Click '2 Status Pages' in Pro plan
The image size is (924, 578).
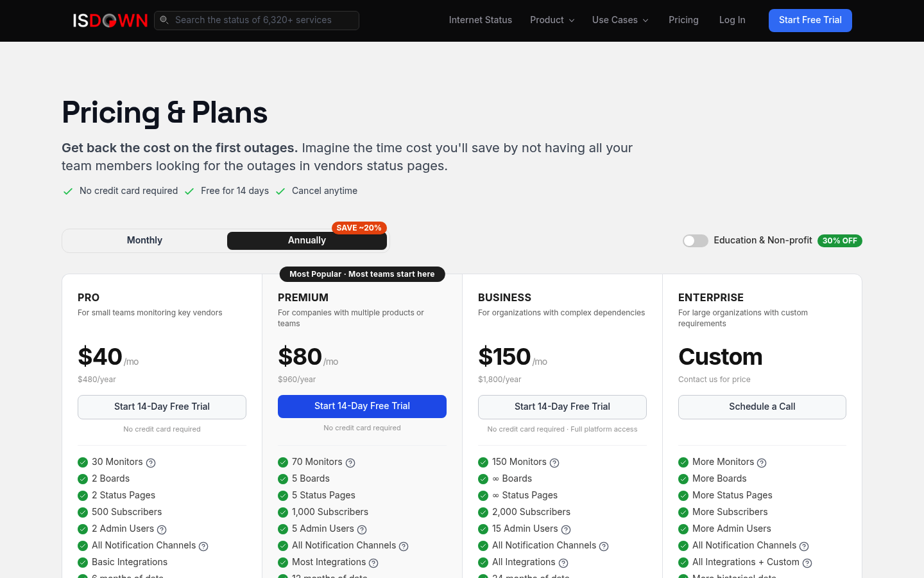pyautogui.click(x=123, y=496)
